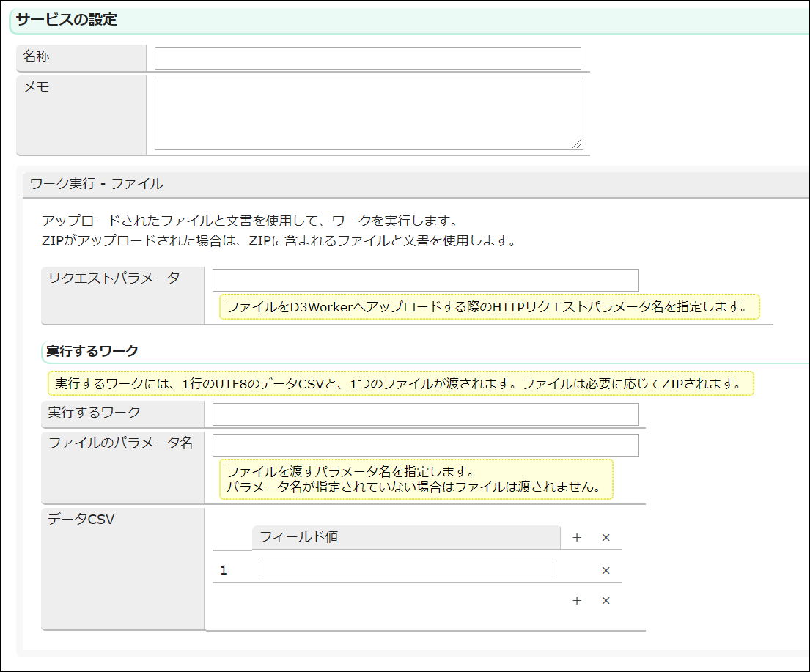Click the サービスの設定 heading
This screenshot has height=672, width=810.
point(67,20)
